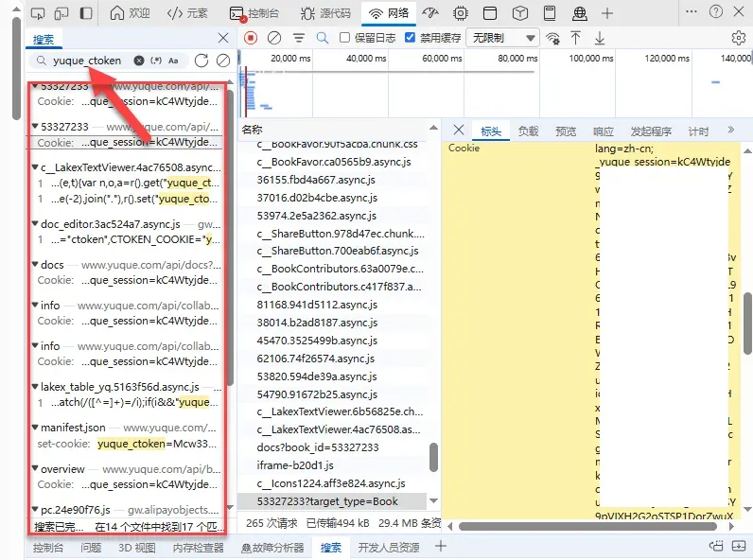Screen dimensions: 753x560
Task: Open the 无限制 throttling dropdown
Action: pyautogui.click(x=501, y=38)
